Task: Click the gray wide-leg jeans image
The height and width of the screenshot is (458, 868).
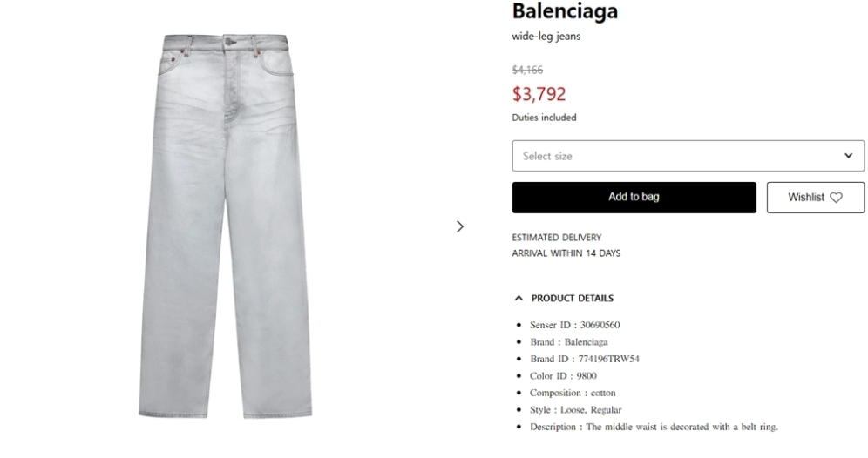Action: pos(226,226)
